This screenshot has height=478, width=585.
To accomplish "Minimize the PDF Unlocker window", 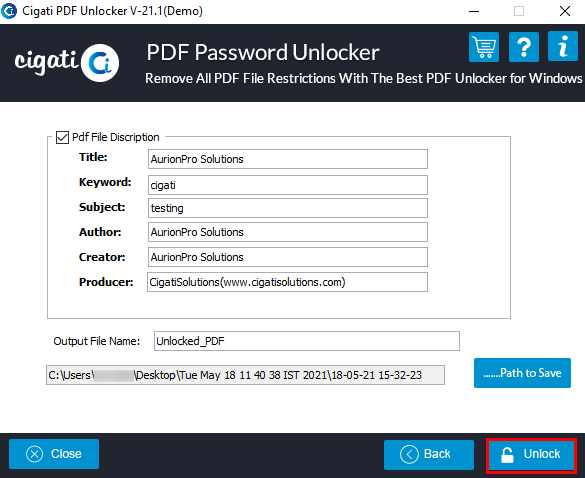I will coord(474,11).
